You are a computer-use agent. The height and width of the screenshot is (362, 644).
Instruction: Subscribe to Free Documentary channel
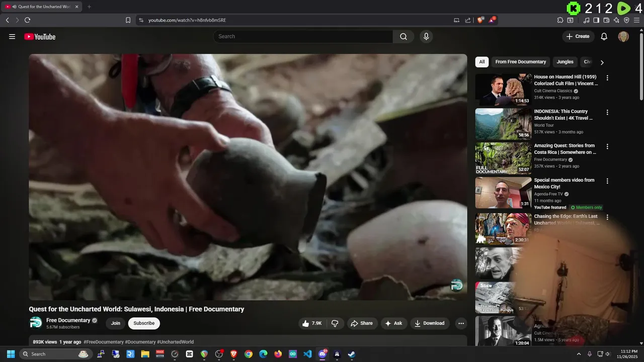(x=144, y=323)
